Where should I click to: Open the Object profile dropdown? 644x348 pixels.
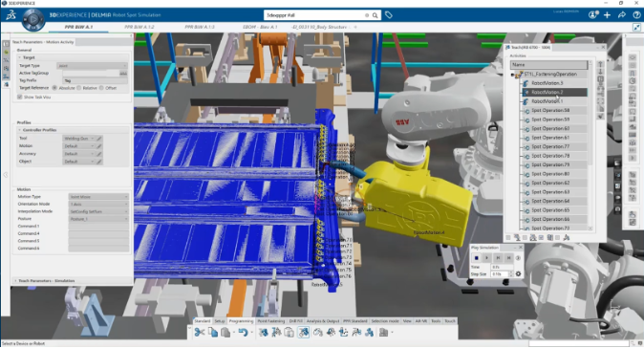click(79, 162)
